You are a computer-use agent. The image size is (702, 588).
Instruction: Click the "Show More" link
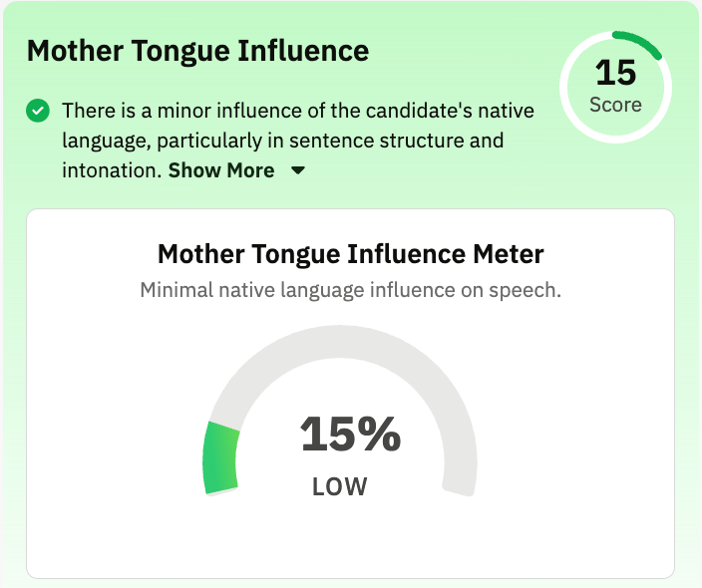[220, 170]
